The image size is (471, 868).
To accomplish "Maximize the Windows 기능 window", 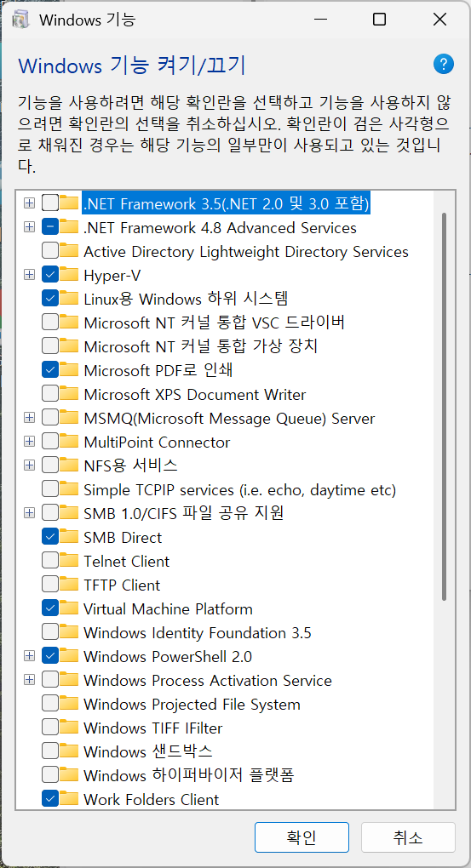I will click(379, 20).
